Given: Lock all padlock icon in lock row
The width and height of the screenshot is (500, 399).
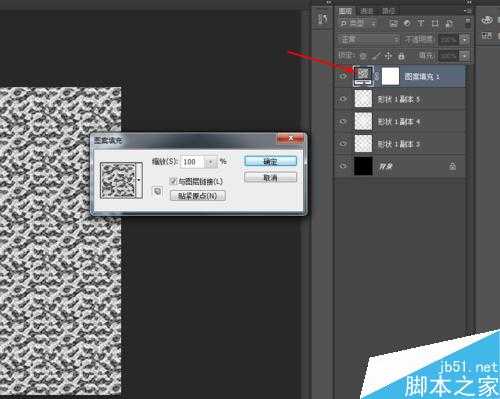Looking at the screenshot, I should click(x=402, y=56).
